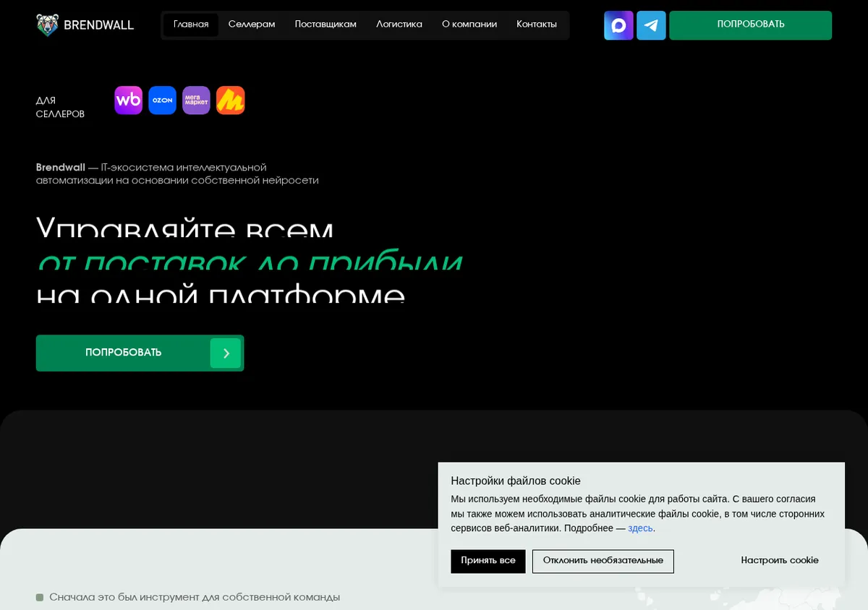Image resolution: width=868 pixels, height=610 pixels.
Task: Go to Контакты page
Action: (x=537, y=25)
